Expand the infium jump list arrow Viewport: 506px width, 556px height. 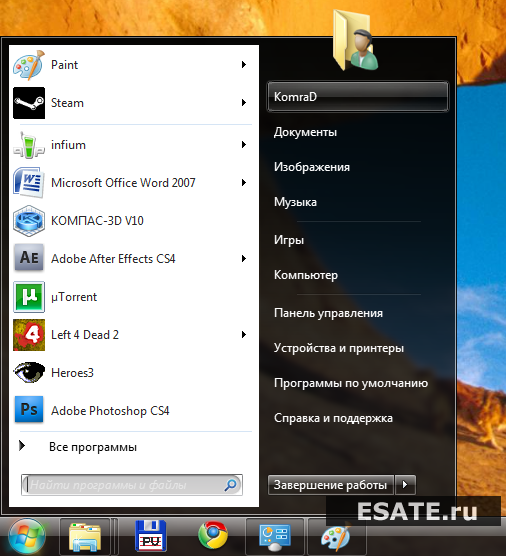click(x=244, y=144)
